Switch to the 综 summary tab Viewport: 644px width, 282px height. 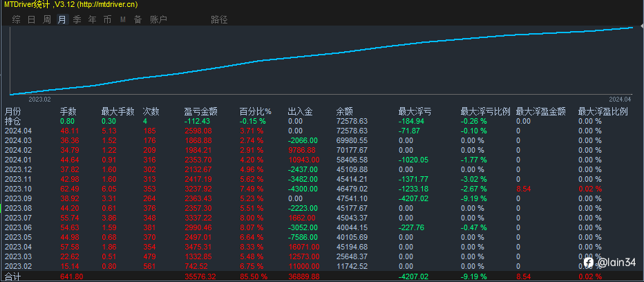pos(17,19)
